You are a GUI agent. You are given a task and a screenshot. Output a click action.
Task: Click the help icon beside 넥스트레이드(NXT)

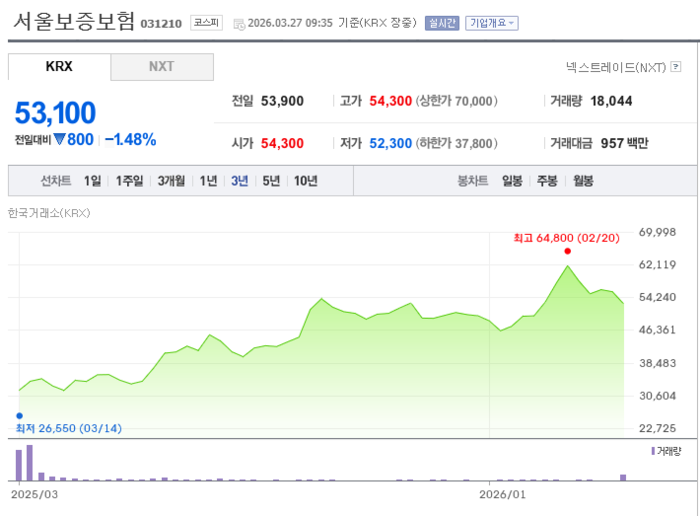coord(676,68)
